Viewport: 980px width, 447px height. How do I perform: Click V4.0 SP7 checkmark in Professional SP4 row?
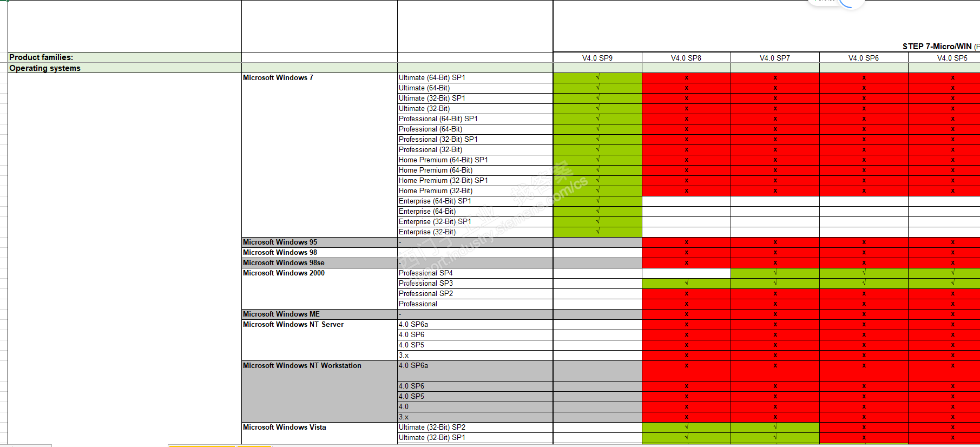(x=775, y=273)
